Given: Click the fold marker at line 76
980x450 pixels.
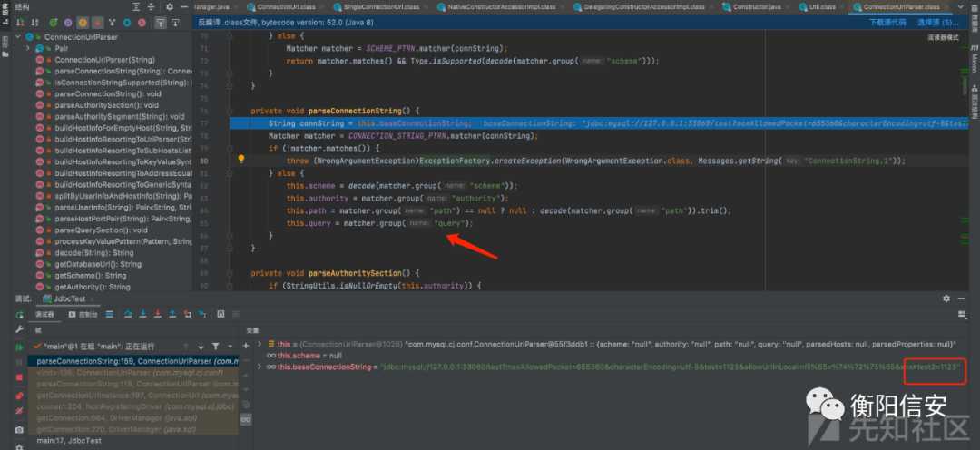Looking at the screenshot, I should [230, 111].
